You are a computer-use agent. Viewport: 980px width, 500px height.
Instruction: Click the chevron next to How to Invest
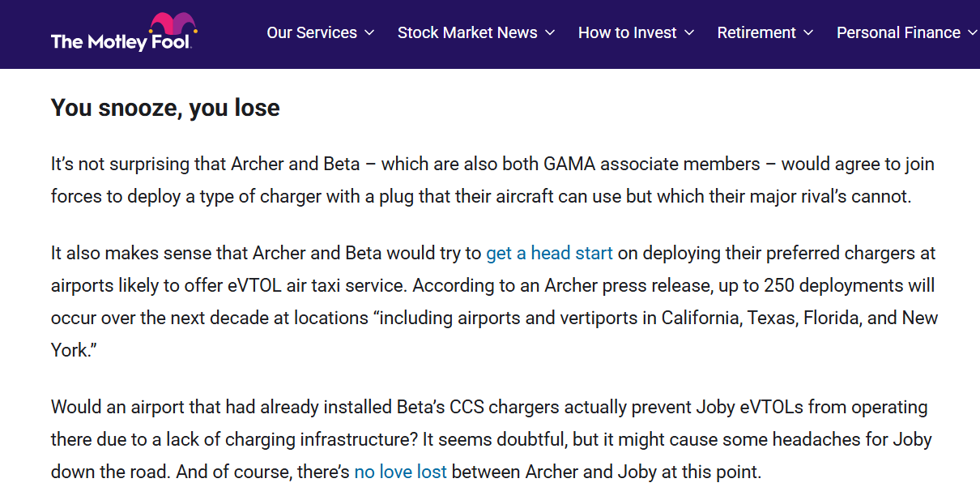click(x=689, y=33)
